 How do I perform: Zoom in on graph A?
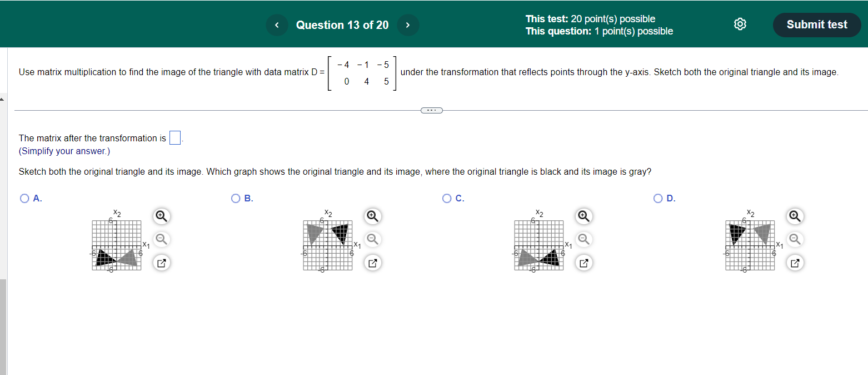click(161, 216)
